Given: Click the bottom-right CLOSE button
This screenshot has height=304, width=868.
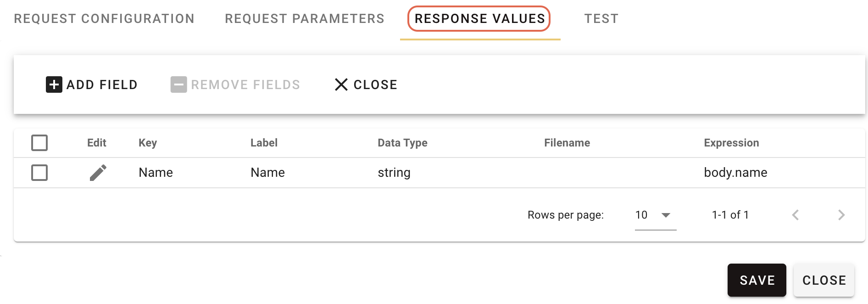Looking at the screenshot, I should (x=823, y=280).
